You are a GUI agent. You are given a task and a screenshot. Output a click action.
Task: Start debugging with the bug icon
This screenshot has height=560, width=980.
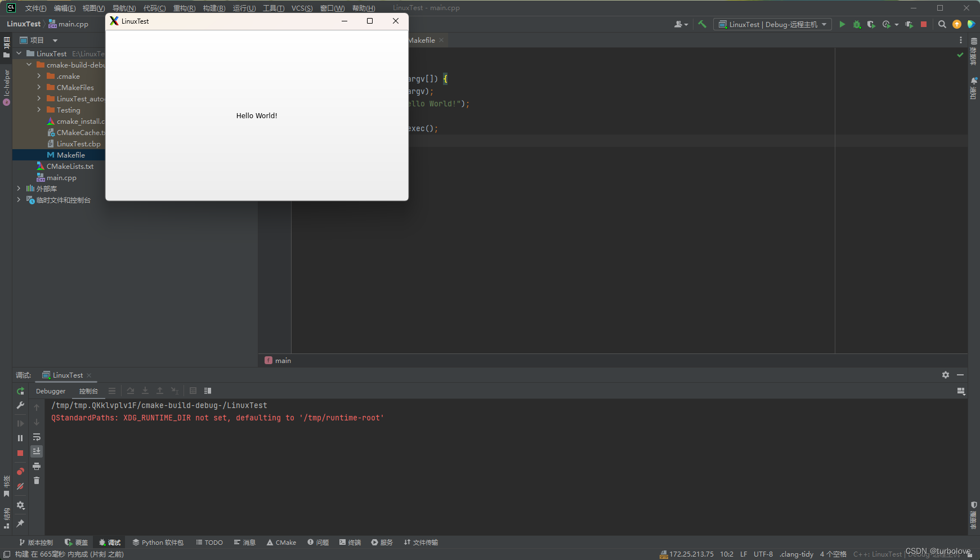tap(857, 24)
